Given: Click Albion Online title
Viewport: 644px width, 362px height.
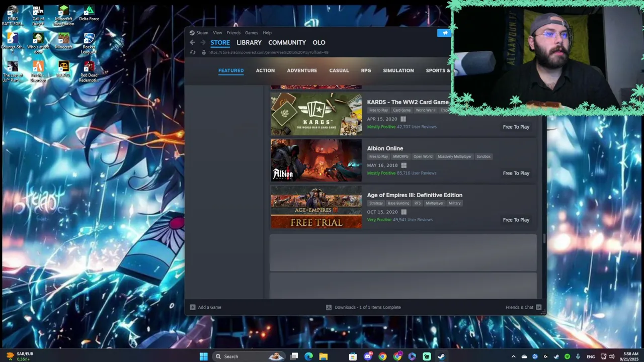Looking at the screenshot, I should [385, 148].
